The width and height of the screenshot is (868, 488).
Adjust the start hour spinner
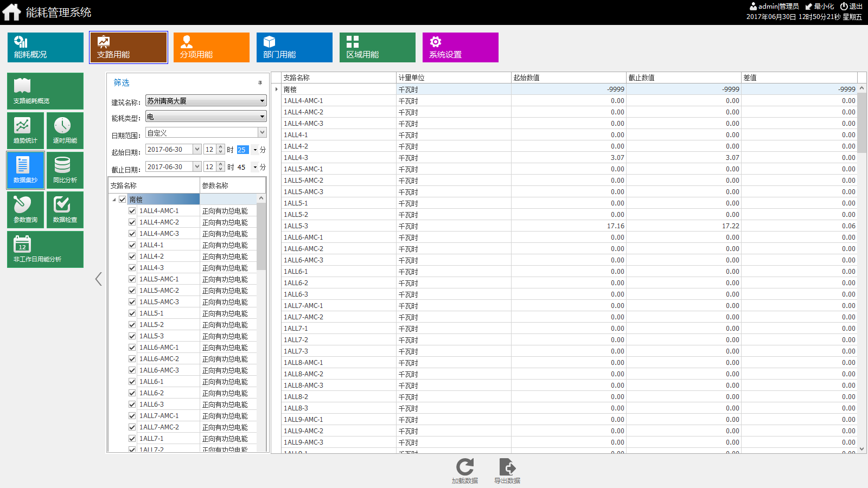pos(220,150)
